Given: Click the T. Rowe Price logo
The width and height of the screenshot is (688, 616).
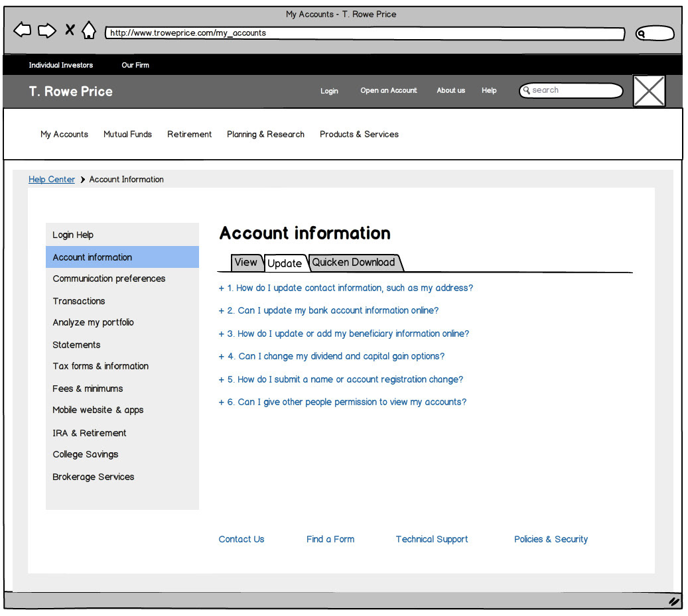Looking at the screenshot, I should 70,92.
